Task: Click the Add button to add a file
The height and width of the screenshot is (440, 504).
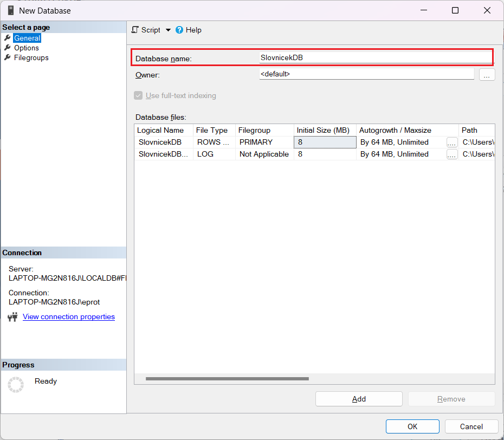Action: (358, 399)
